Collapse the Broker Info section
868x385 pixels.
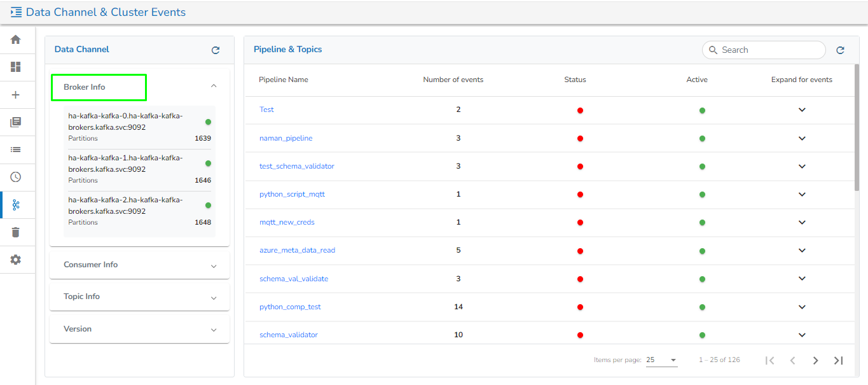click(x=214, y=86)
